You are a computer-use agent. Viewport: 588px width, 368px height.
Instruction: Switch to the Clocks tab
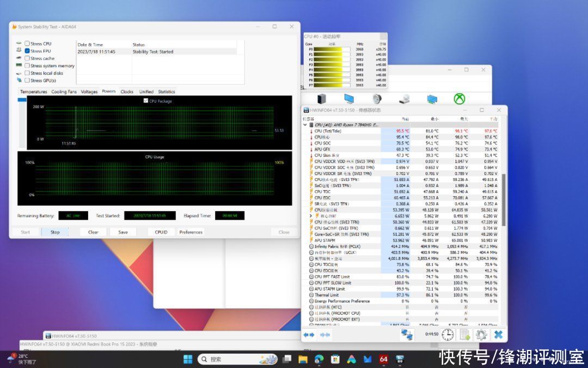pos(127,92)
